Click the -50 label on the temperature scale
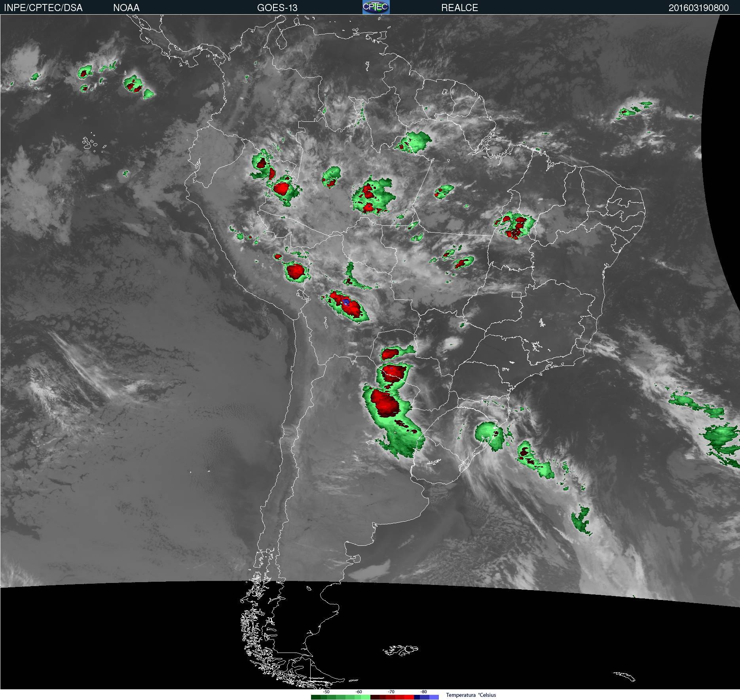The width and height of the screenshot is (740, 700). pos(326,692)
